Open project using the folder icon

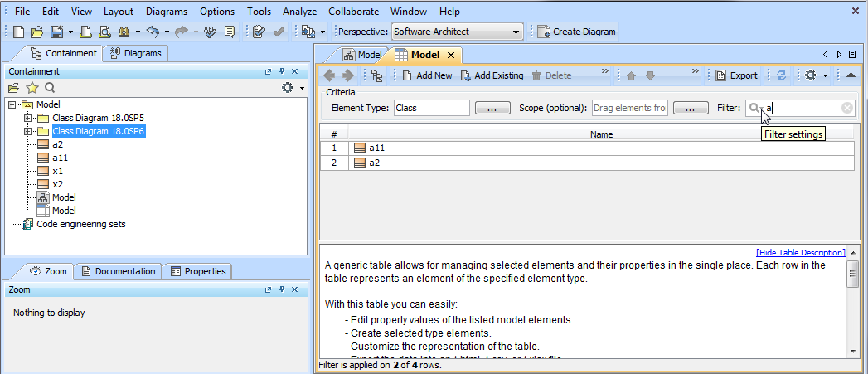[x=36, y=32]
